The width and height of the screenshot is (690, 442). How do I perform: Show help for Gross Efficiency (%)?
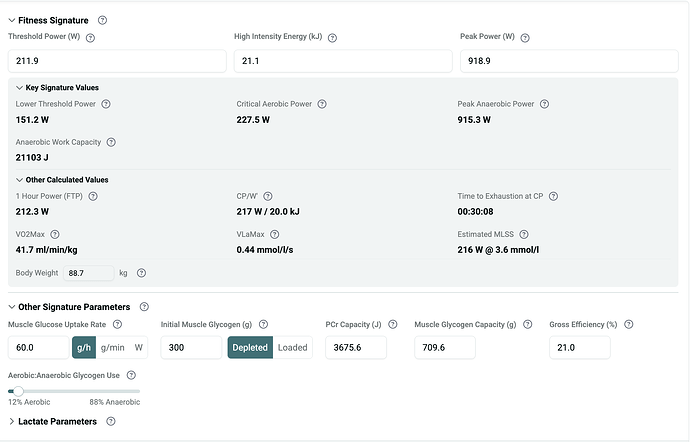[628, 324]
